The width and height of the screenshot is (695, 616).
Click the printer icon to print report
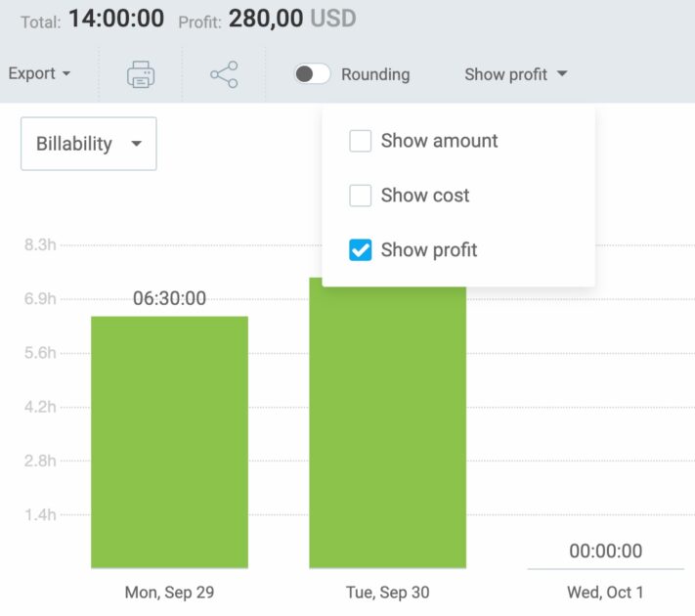[141, 74]
